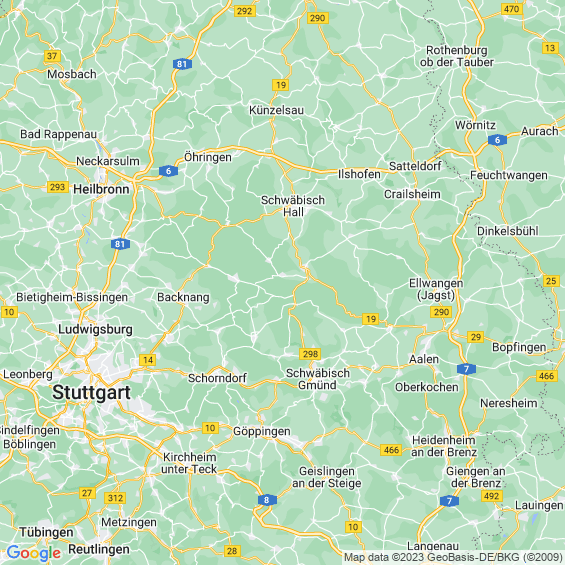
Task: Click the Crailsheim town label
Action: click(x=412, y=194)
